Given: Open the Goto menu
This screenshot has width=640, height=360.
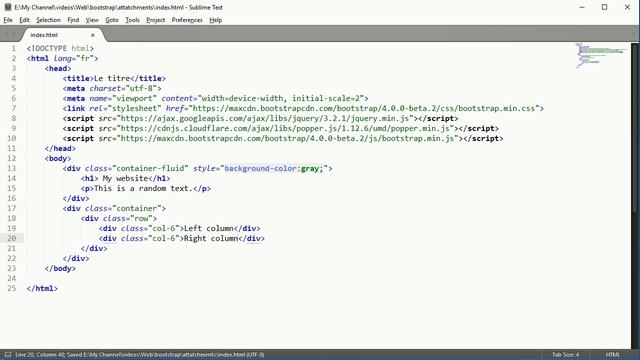Looking at the screenshot, I should point(111,20).
